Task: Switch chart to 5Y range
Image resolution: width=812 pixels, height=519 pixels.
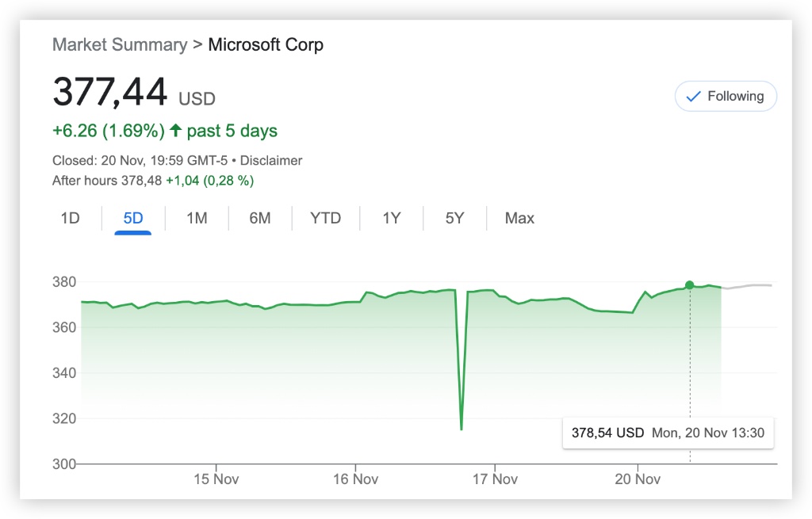Action: coord(454,218)
